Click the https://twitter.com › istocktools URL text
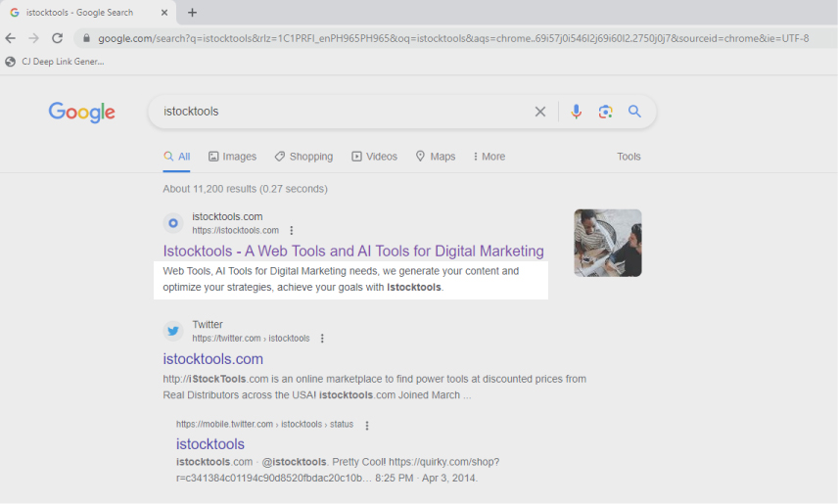This screenshot has height=504, width=838. point(252,339)
